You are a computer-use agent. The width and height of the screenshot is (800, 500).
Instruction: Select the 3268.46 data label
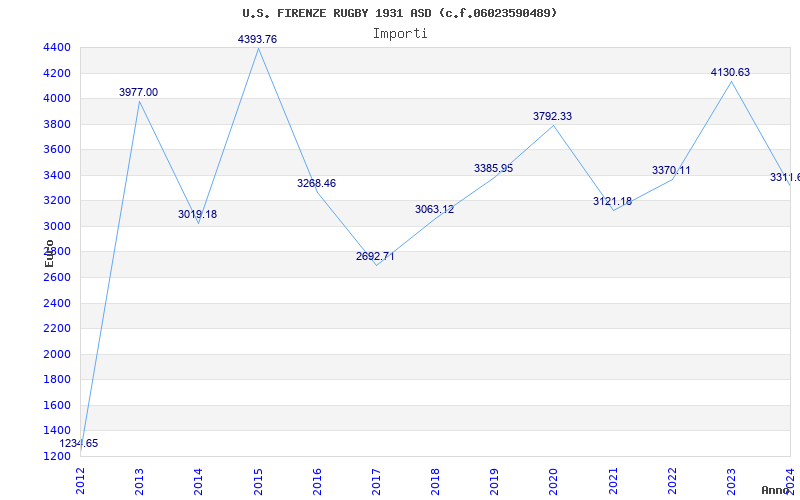316,183
